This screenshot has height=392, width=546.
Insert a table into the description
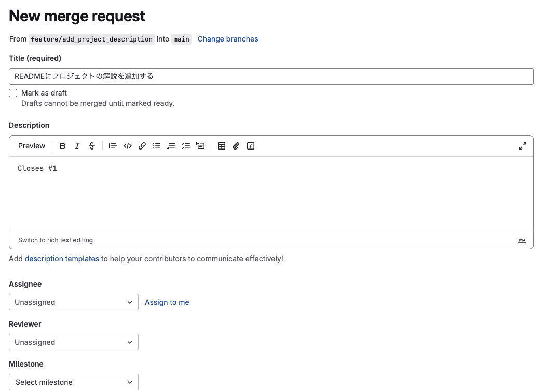222,146
